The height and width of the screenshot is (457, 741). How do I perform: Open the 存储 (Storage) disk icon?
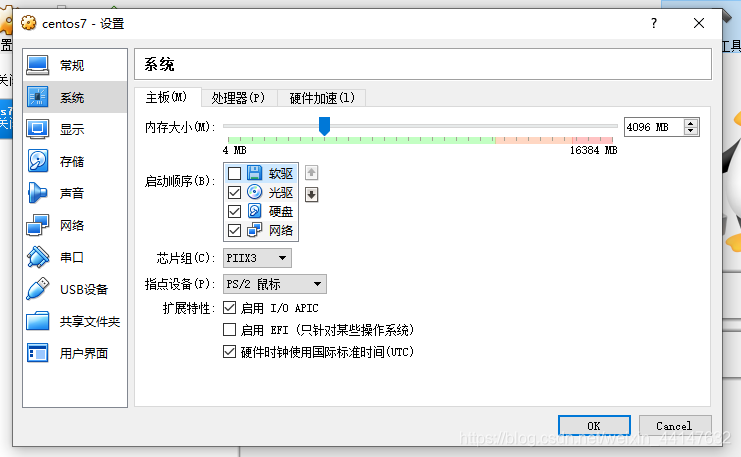37,161
